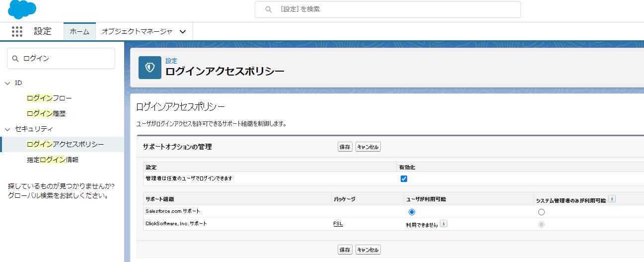Image resolution: width=644 pixels, height=262 pixels.
Task: Click the Salesforce cloud logo
Action: [22, 9]
